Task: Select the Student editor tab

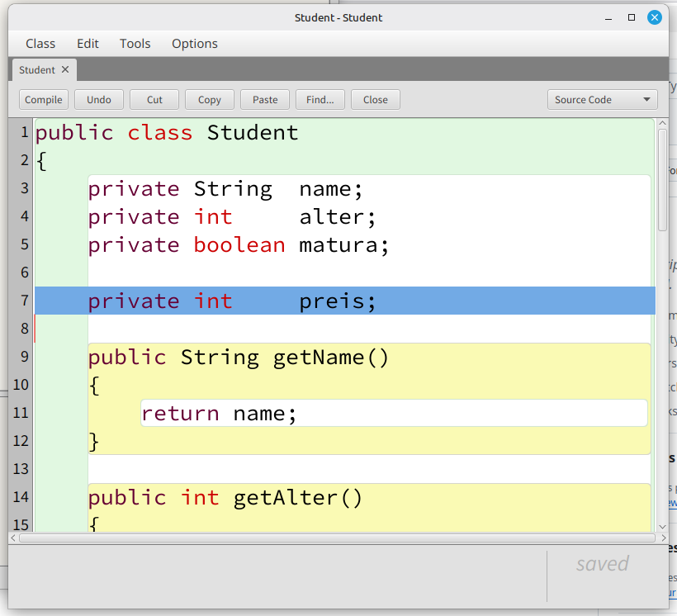Action: coord(36,70)
